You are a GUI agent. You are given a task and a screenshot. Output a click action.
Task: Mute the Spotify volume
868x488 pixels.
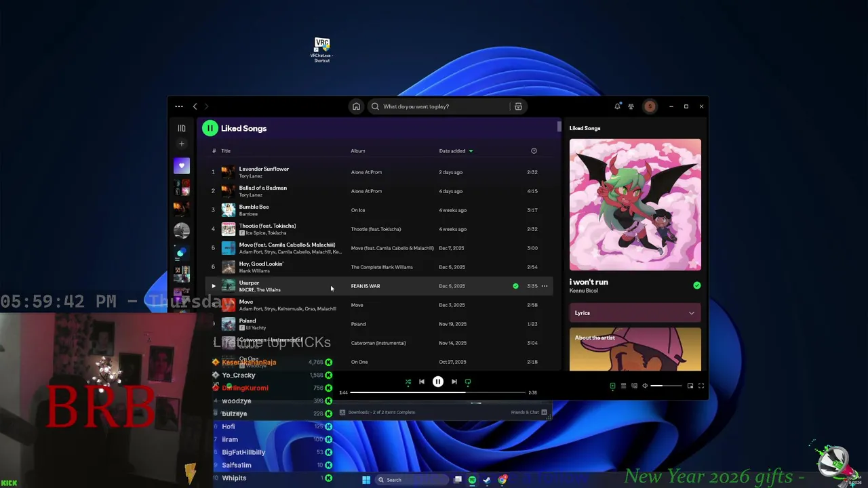[x=645, y=386]
